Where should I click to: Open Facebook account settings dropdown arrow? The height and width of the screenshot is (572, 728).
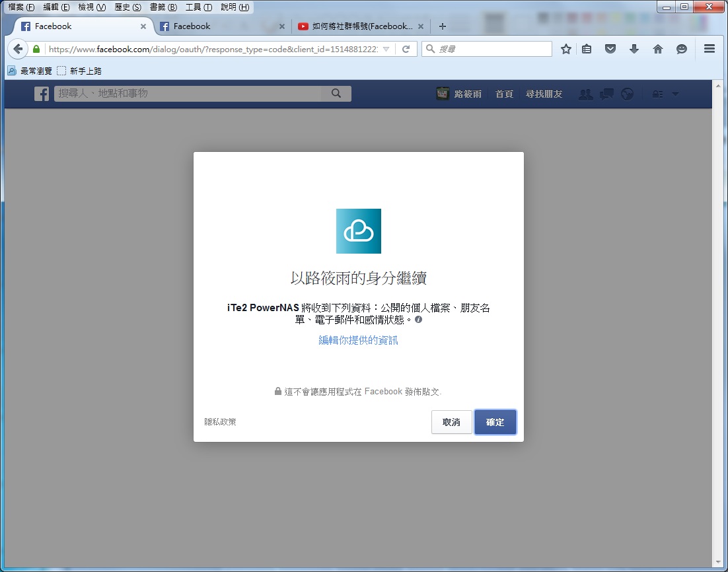point(676,94)
